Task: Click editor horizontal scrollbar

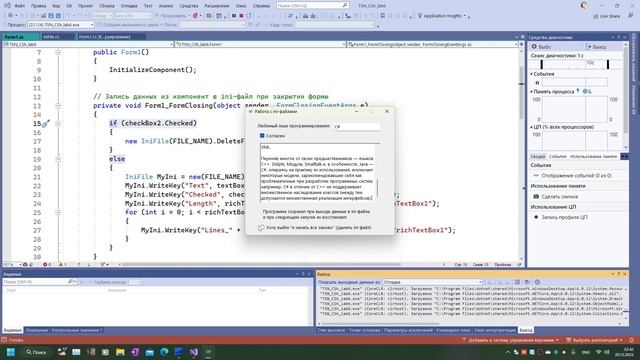Action: click(x=261, y=264)
